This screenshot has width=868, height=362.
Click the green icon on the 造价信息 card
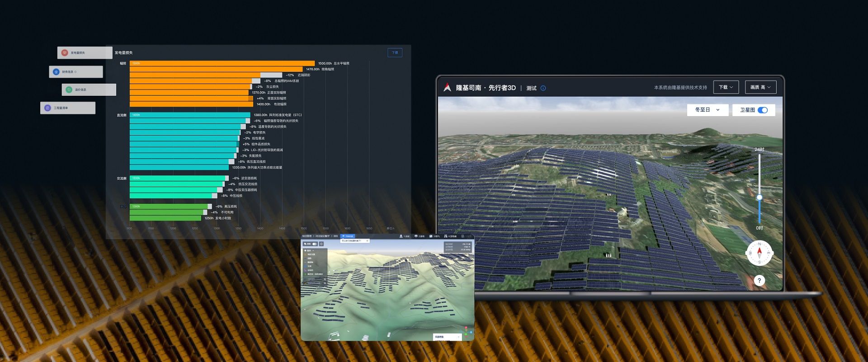(69, 90)
